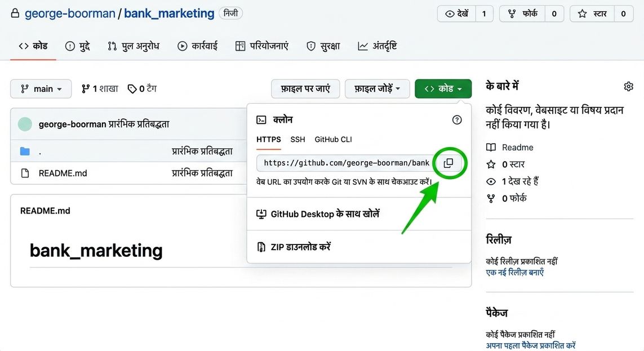Viewport: 644px width, 351px height.
Task: Click the रिलीज़ heading in sidebar
Action: pos(499,239)
